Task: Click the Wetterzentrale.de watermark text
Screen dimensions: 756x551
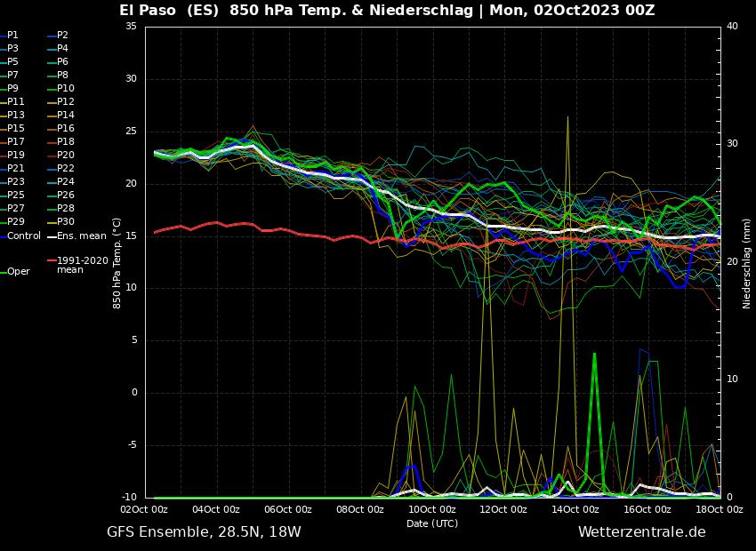Action: tap(641, 532)
